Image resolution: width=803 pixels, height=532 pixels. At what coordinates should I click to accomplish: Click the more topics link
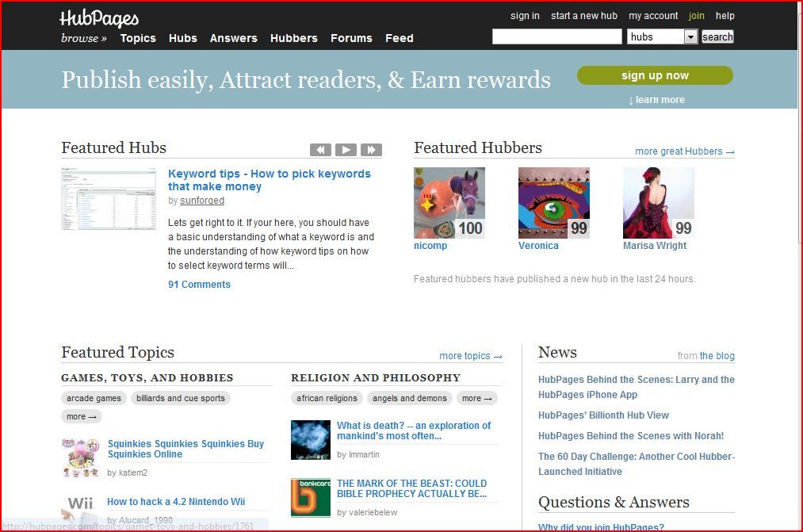[471, 356]
